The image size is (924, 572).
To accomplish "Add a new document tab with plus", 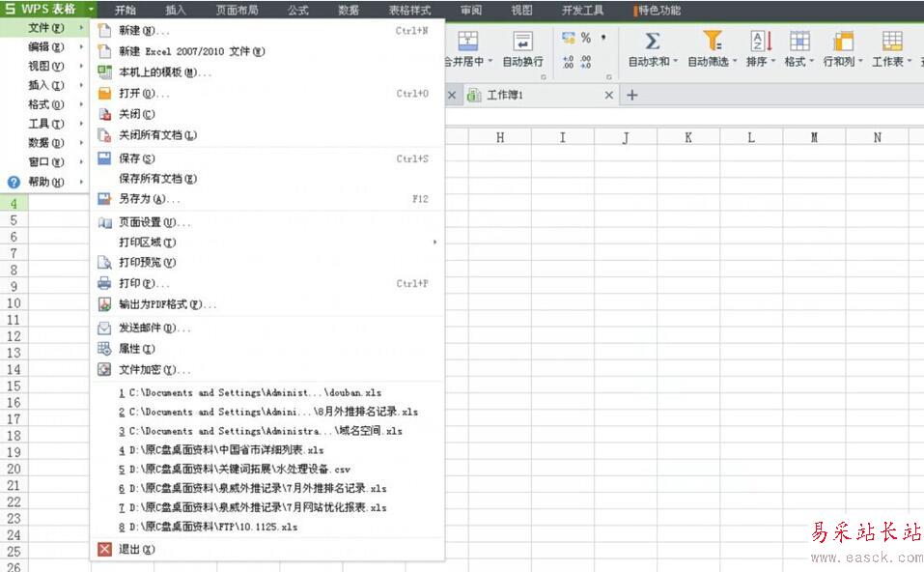I will 631,95.
